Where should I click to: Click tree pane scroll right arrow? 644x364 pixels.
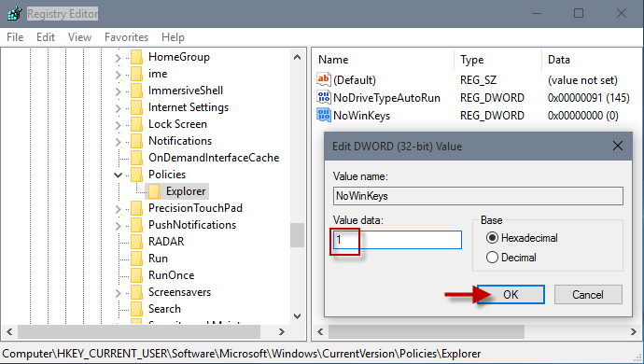point(282,331)
